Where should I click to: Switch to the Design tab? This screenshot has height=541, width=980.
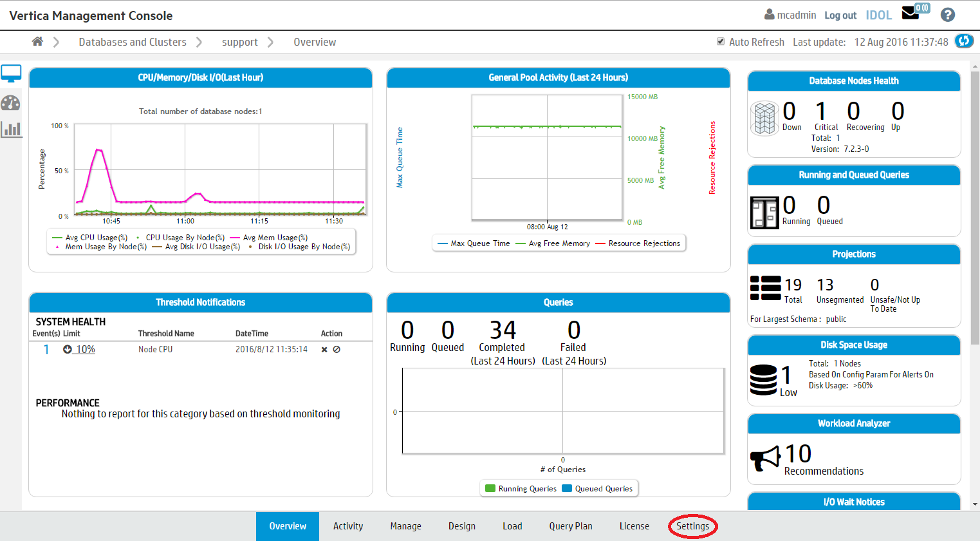462,526
